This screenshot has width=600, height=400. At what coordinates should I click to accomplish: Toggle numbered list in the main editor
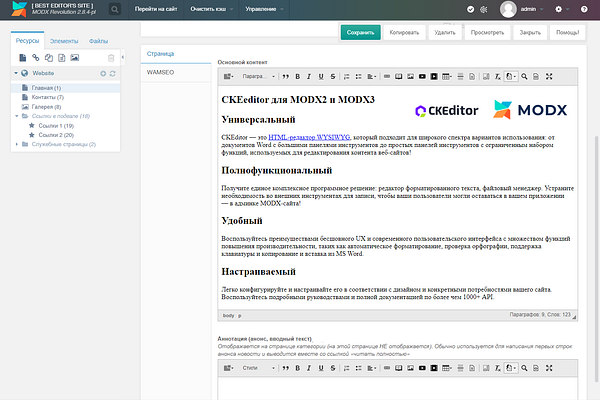pyautogui.click(x=347, y=77)
